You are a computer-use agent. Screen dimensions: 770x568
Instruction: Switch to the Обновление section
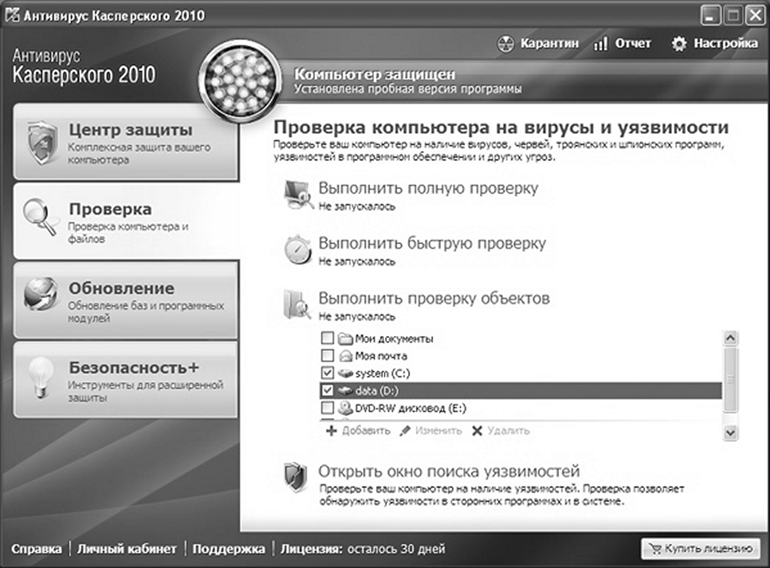[126, 300]
